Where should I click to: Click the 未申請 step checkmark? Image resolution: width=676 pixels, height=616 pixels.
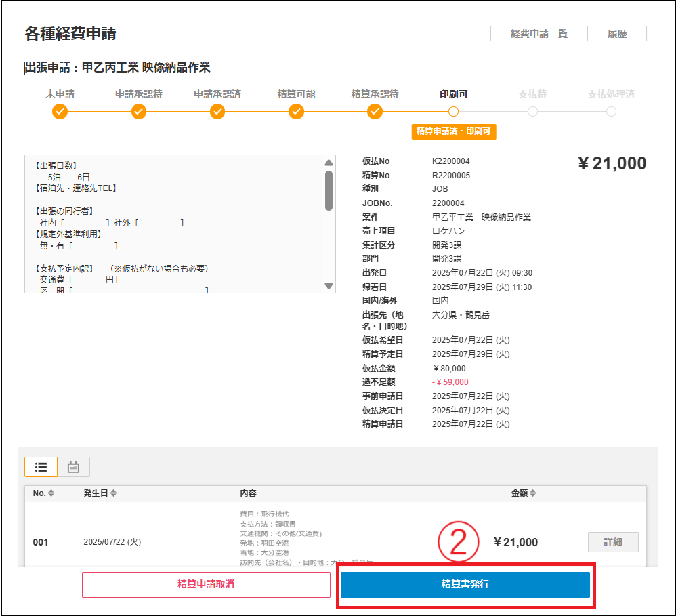[60, 112]
